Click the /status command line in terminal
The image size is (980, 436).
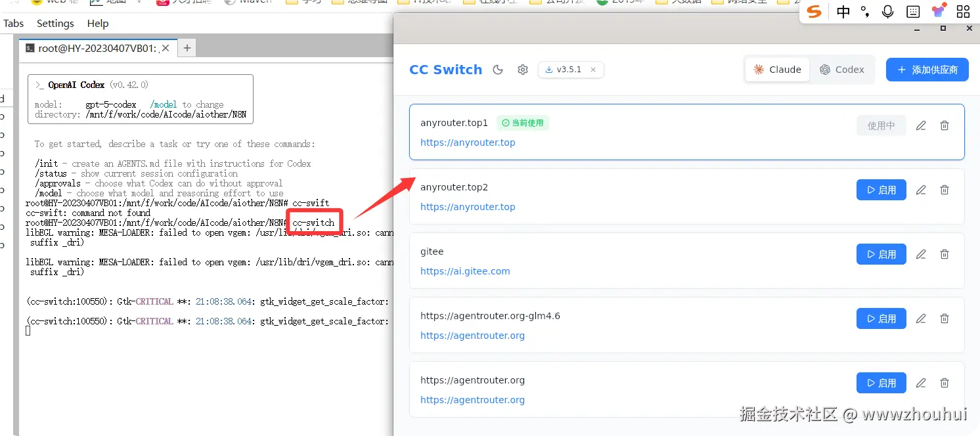click(136, 173)
